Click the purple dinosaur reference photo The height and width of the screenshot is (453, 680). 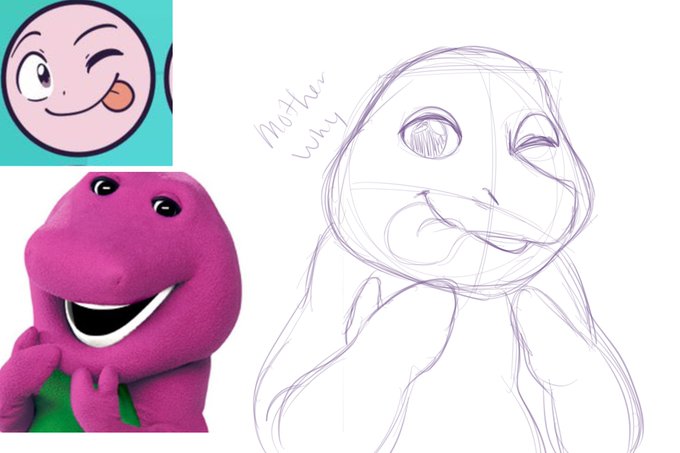[121, 302]
